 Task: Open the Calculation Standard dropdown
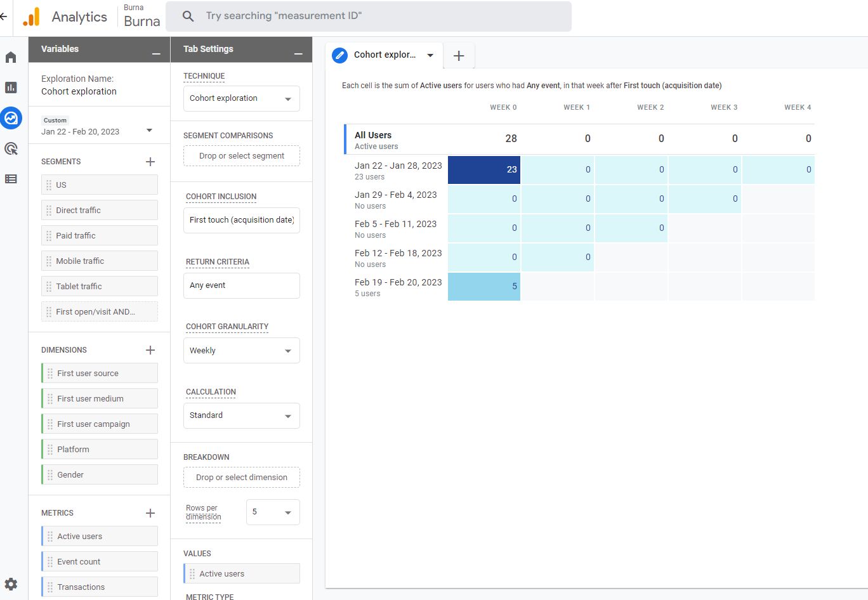[x=241, y=416]
